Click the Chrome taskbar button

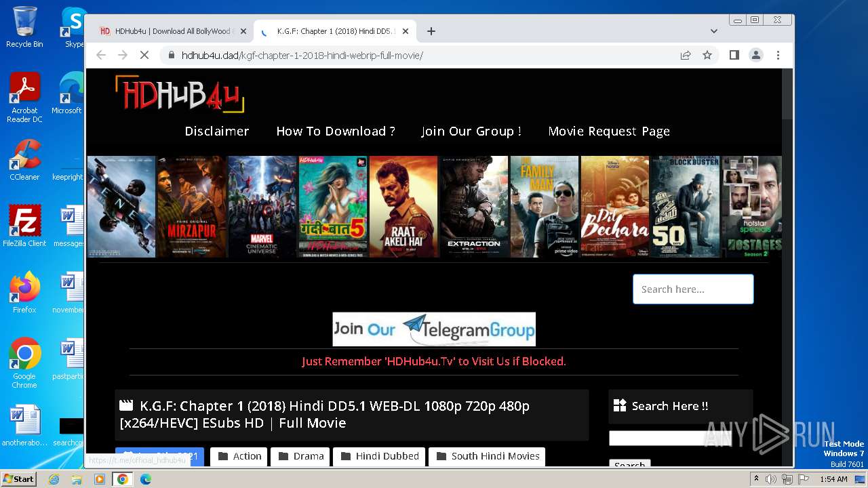123,479
